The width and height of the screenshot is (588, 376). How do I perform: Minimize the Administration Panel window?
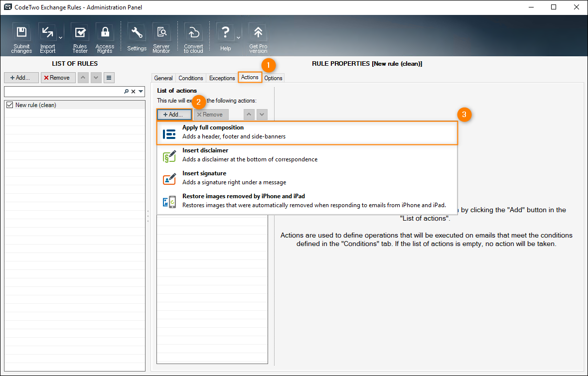click(x=531, y=7)
